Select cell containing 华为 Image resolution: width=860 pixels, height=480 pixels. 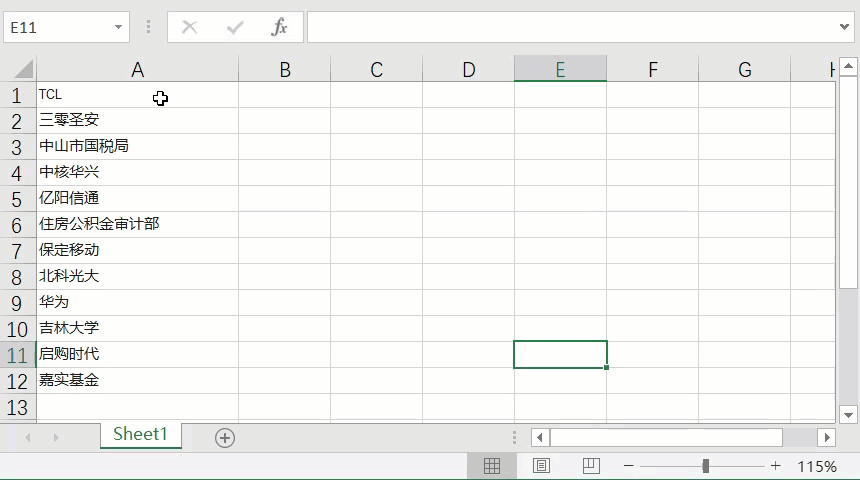pyautogui.click(x=138, y=302)
